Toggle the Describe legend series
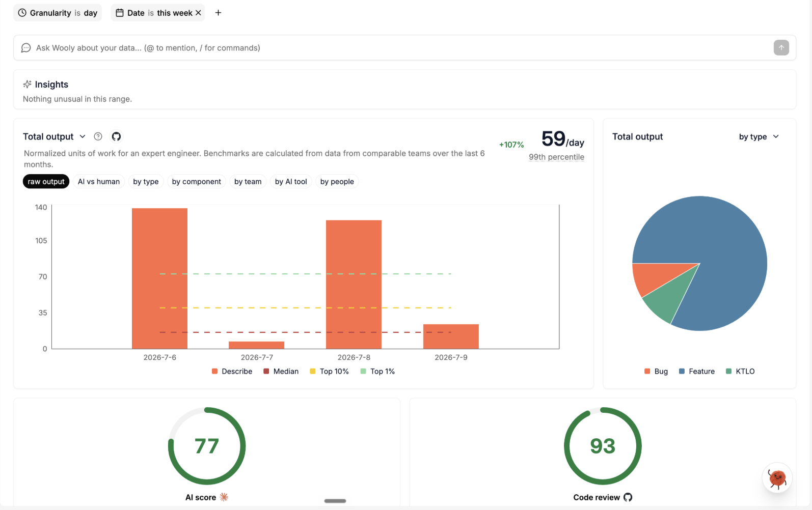 (x=232, y=372)
